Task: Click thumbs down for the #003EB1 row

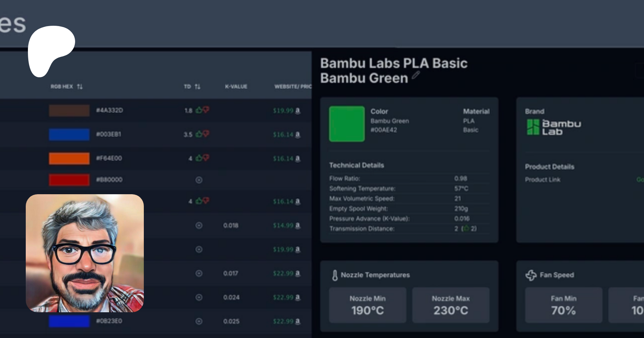Action: coord(206,134)
